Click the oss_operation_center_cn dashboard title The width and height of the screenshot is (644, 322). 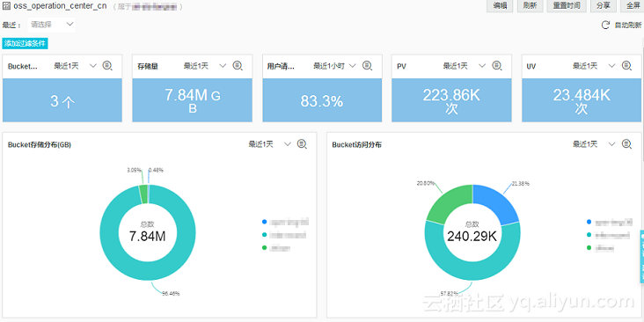tap(60, 6)
